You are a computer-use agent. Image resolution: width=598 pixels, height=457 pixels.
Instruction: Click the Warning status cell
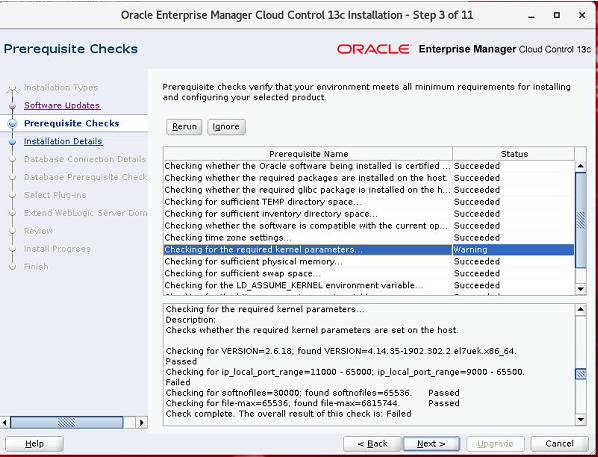point(513,250)
